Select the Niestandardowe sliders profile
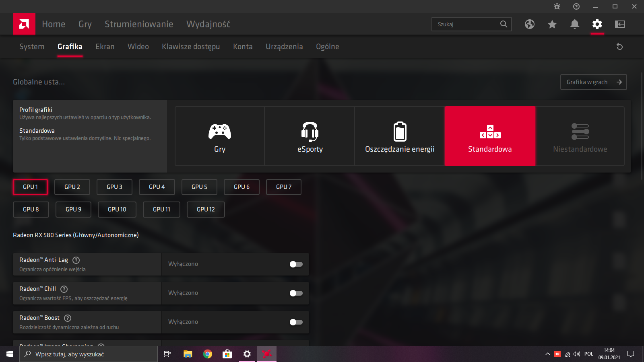Image resolution: width=644 pixels, height=362 pixels. [580, 136]
